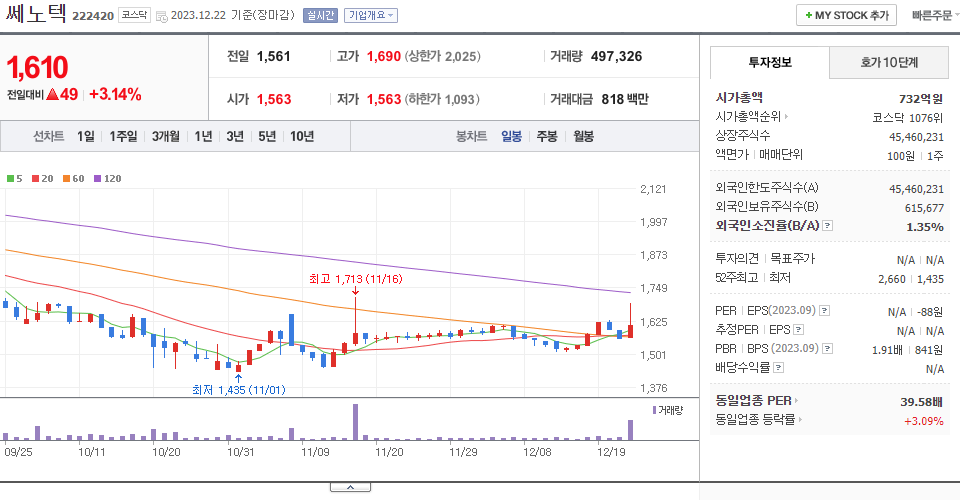Image resolution: width=960 pixels, height=500 pixels.
Task: Click the 상장주식수 value 45,460,231
Action: [916, 137]
